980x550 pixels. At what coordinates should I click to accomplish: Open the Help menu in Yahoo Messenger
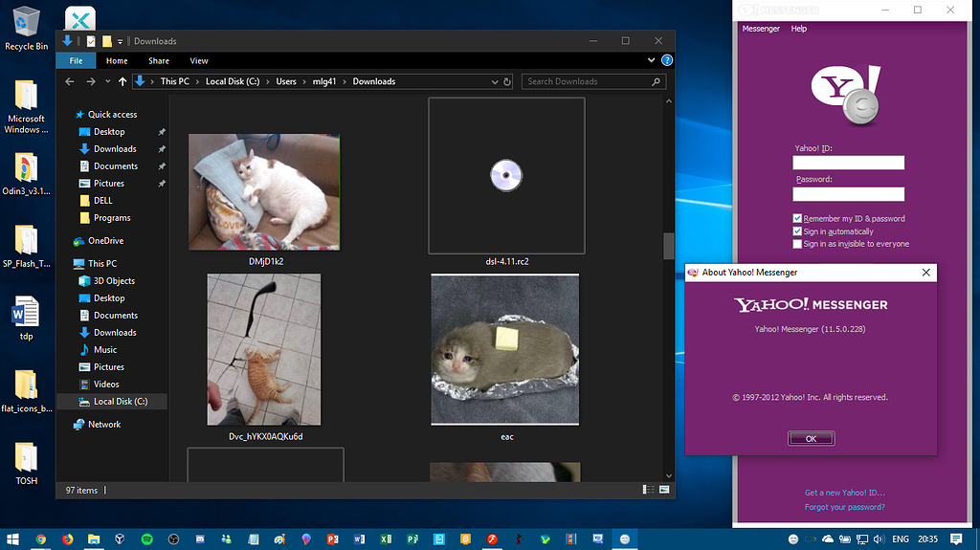click(799, 29)
